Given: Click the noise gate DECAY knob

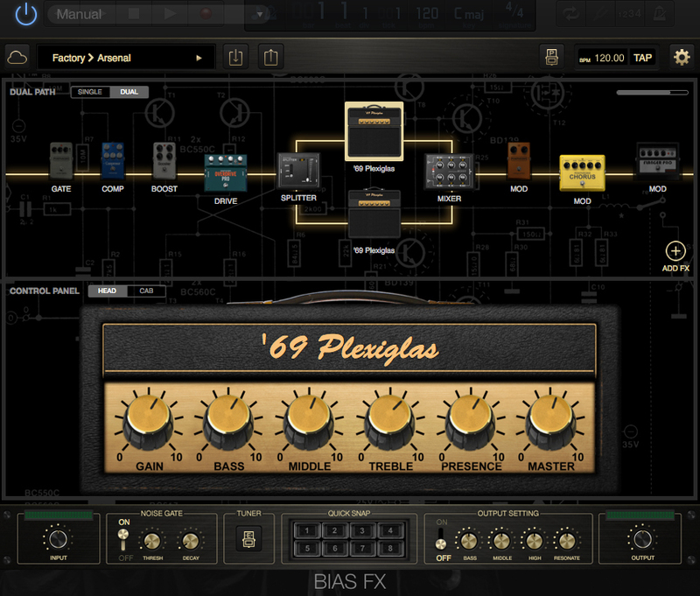Looking at the screenshot, I should (191, 541).
